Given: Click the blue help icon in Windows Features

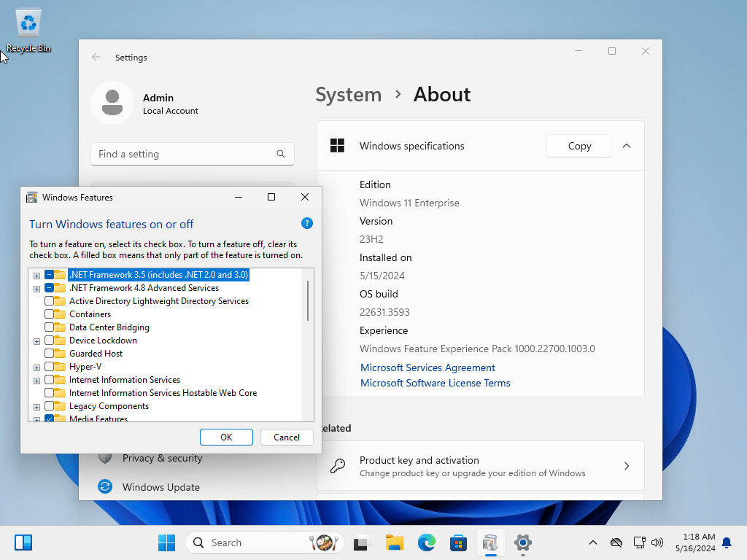Looking at the screenshot, I should click(x=307, y=224).
